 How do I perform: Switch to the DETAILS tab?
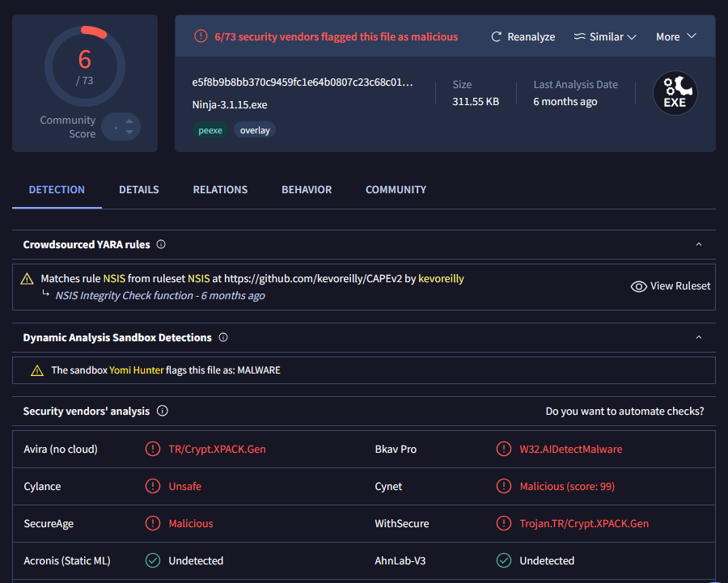[x=139, y=190]
